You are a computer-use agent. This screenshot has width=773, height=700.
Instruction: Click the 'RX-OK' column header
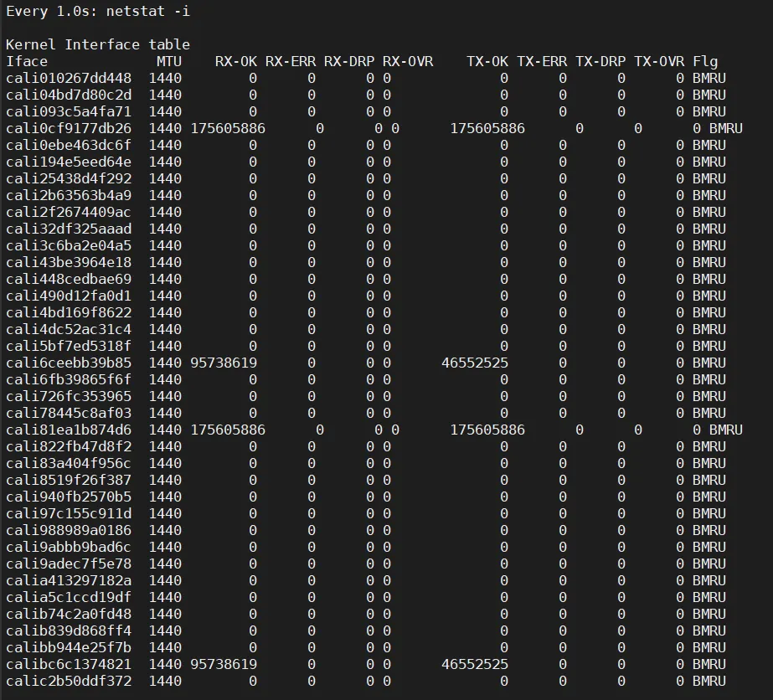[236, 62]
